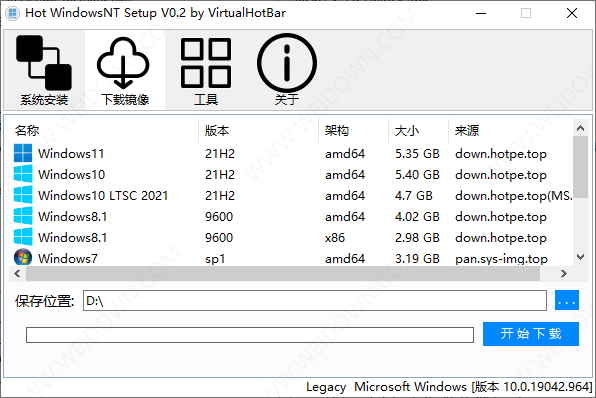Screen dimensions: 596x398
Task: Sort list by 来源 column header
Action: coord(510,131)
